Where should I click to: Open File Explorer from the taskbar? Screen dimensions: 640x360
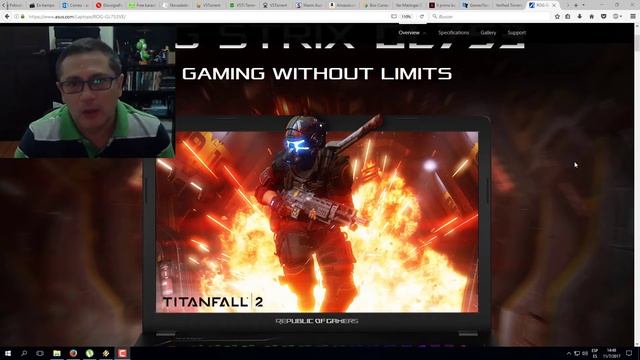coord(57,353)
